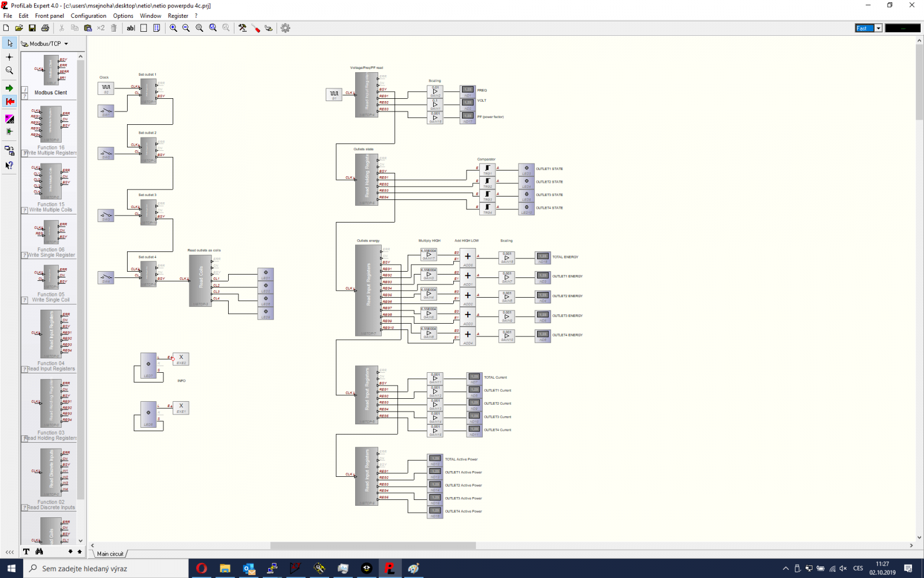The width and height of the screenshot is (924, 578).
Task: Click the blue magnifier zoom icon
Action: pos(213,28)
